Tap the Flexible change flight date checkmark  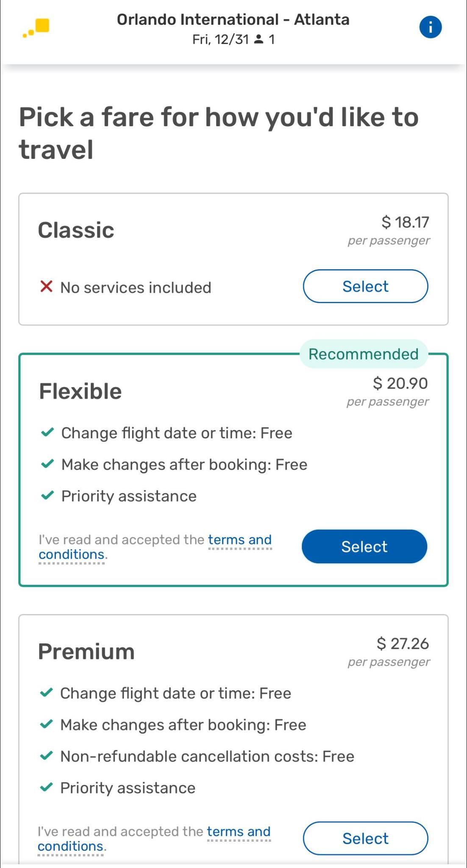pyautogui.click(x=47, y=432)
